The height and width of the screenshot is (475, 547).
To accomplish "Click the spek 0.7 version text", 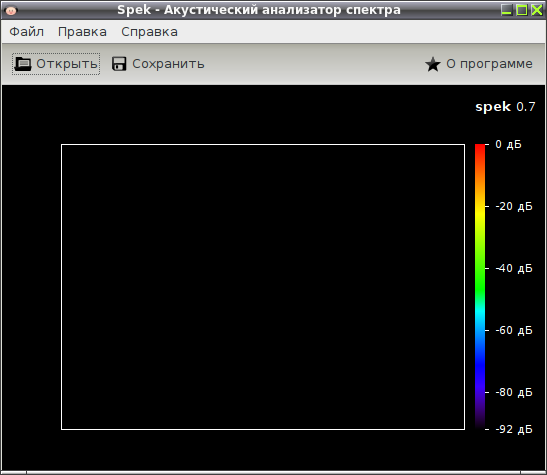I will 505,107.
